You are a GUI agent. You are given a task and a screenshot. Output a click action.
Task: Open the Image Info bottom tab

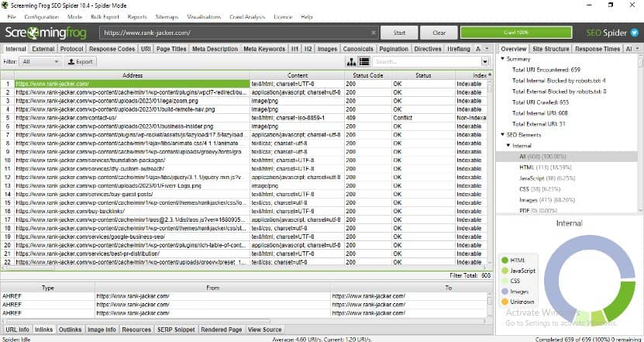pos(102,330)
